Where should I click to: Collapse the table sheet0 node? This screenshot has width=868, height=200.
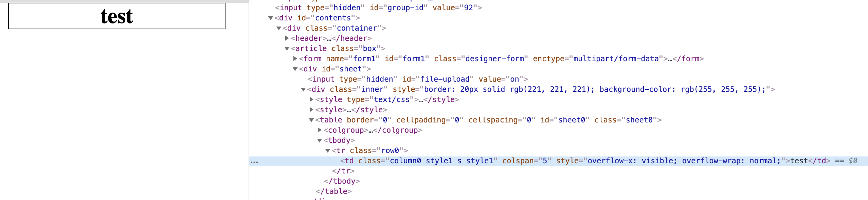click(x=311, y=120)
